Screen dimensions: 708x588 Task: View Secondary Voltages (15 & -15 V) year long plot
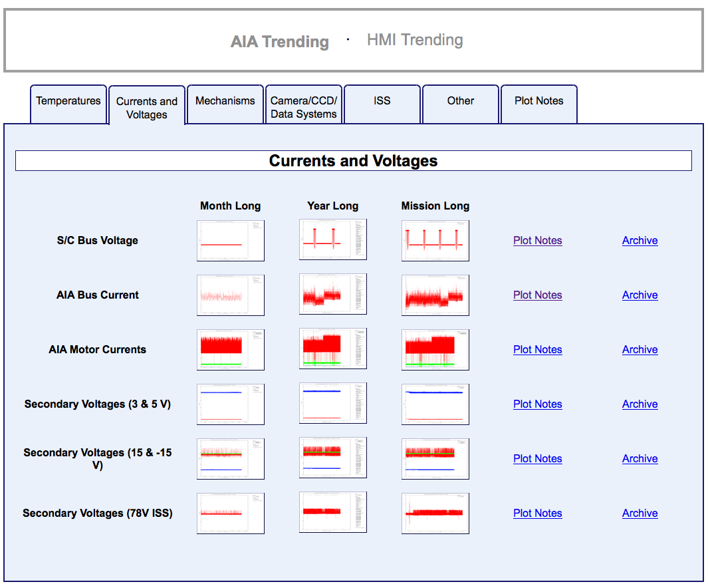tap(332, 458)
